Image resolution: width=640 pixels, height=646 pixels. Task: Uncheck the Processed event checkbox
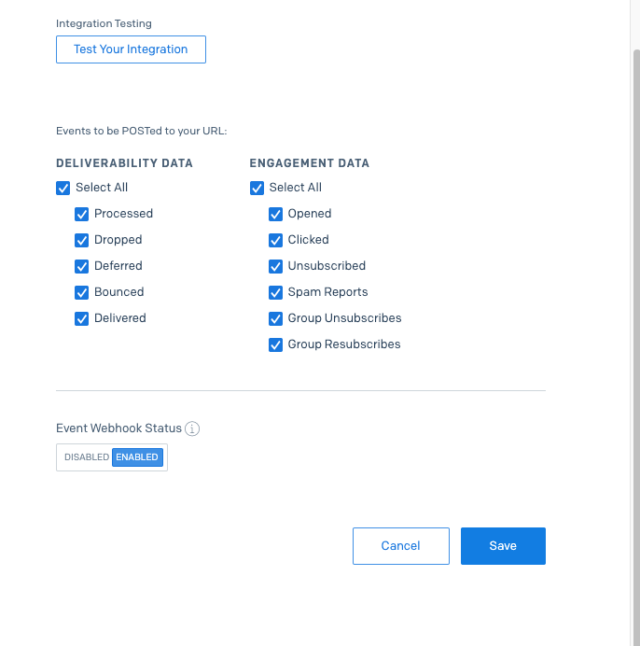(82, 214)
